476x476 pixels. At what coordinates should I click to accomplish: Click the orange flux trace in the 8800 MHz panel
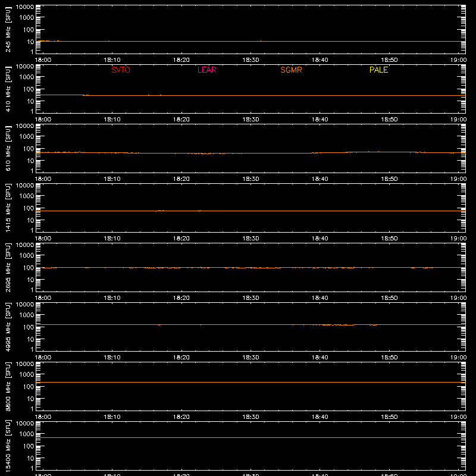pos(250,383)
